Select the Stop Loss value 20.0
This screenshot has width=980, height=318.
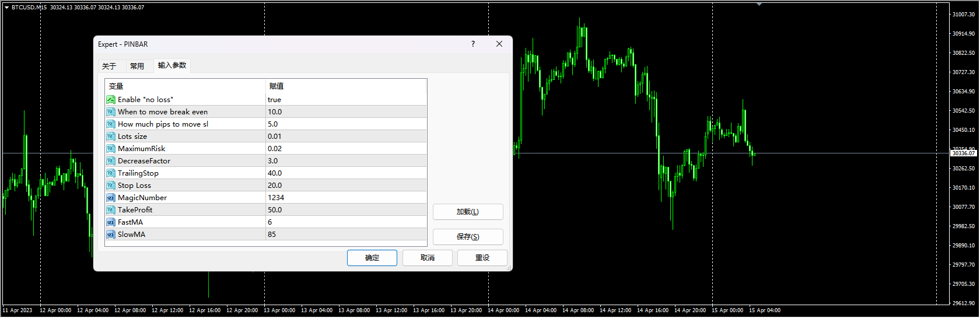pyautogui.click(x=275, y=186)
